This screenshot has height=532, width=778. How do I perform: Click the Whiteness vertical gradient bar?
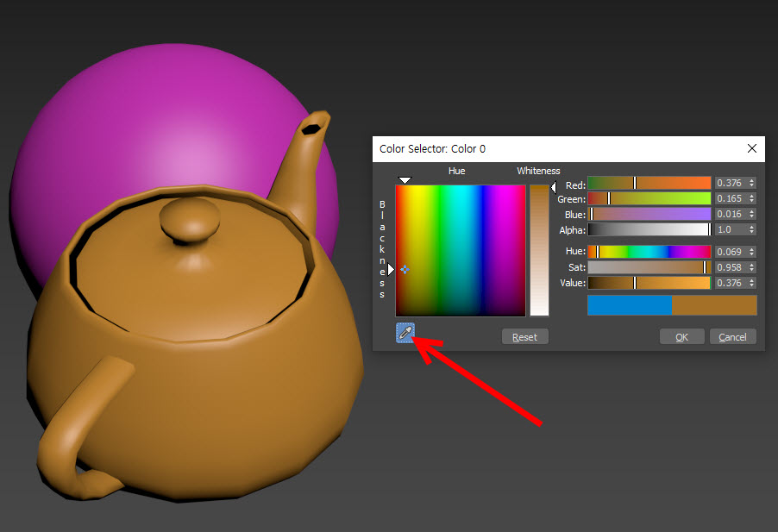click(x=539, y=250)
